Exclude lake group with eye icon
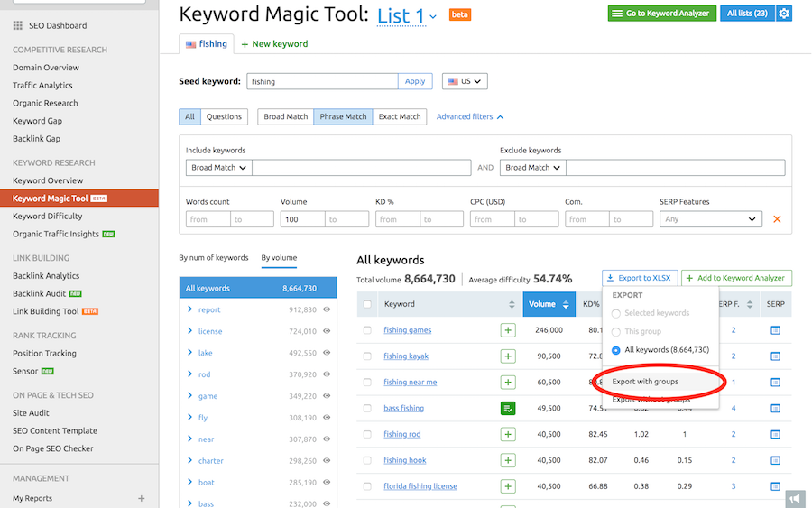 click(x=327, y=353)
